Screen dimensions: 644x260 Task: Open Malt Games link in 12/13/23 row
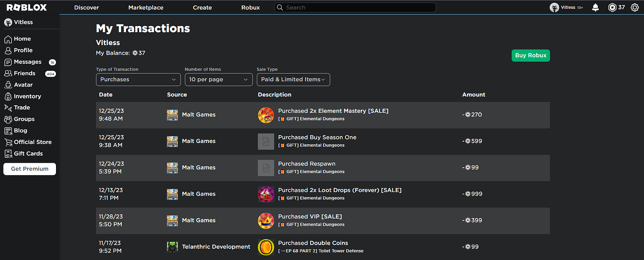[199, 194]
